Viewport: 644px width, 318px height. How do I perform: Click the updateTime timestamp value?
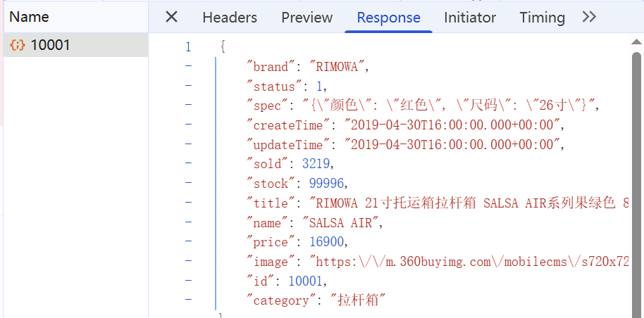point(452,144)
